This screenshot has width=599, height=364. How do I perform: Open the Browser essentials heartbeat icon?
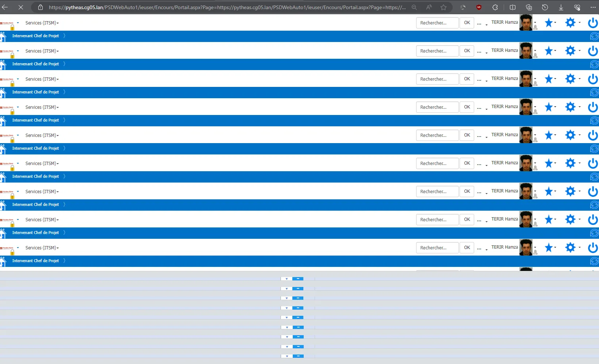[x=577, y=7]
